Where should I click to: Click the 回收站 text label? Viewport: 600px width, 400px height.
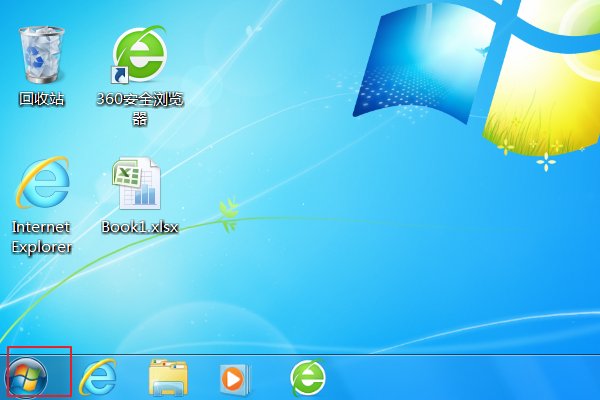tap(41, 100)
